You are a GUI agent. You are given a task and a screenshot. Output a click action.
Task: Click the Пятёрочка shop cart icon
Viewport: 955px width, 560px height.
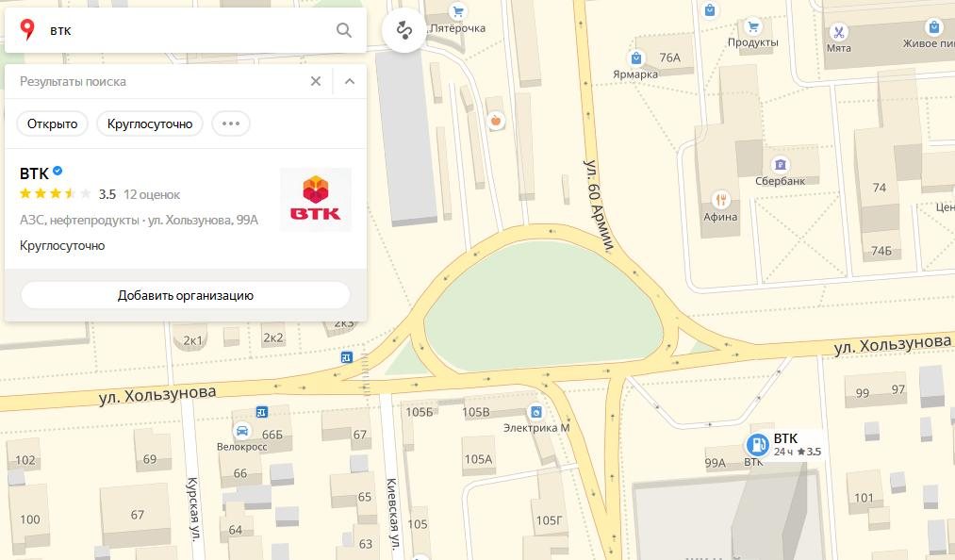click(457, 11)
